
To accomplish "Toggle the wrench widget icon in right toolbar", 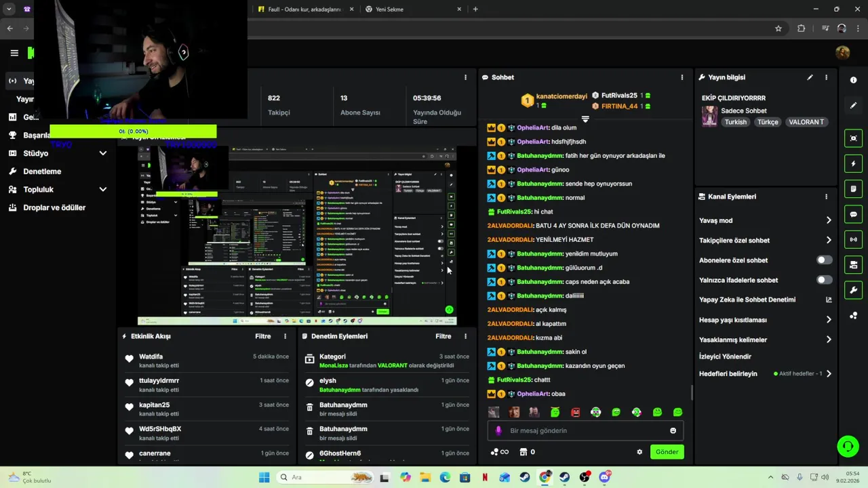I will click(853, 290).
